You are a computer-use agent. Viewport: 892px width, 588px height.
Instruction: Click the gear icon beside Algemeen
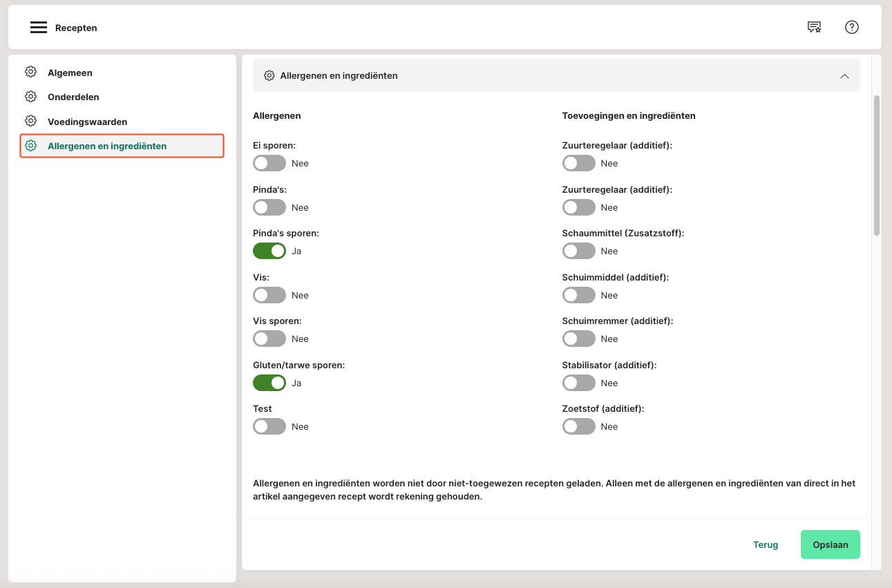coord(30,72)
